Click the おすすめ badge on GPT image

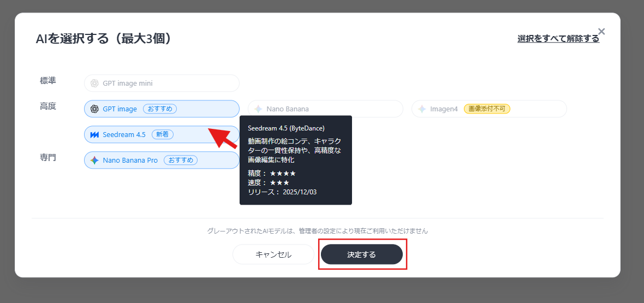pos(160,109)
